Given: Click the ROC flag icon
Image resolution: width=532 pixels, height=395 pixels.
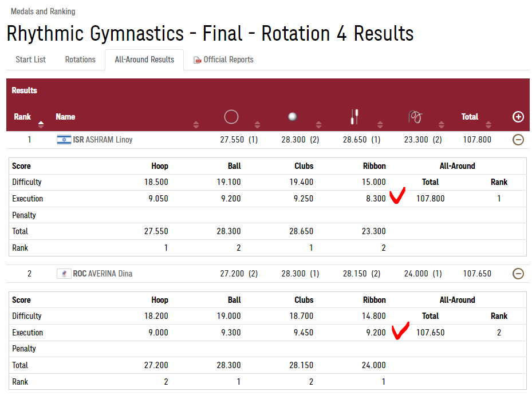Looking at the screenshot, I should click(64, 274).
